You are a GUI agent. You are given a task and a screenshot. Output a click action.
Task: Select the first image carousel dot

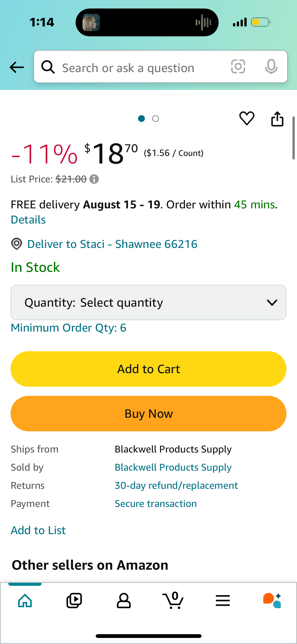point(142,118)
